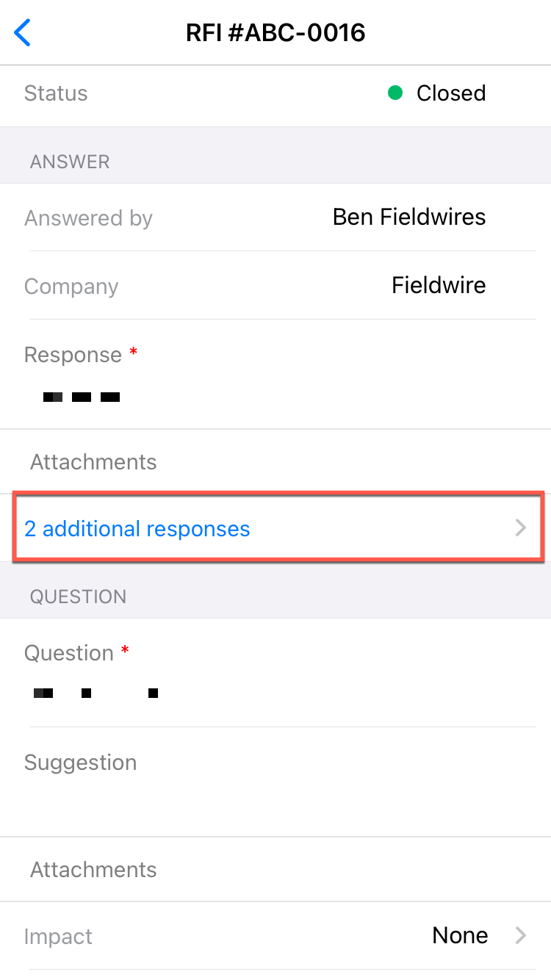551x980 pixels.
Task: Select the "Fieldwire" company value
Action: click(438, 285)
